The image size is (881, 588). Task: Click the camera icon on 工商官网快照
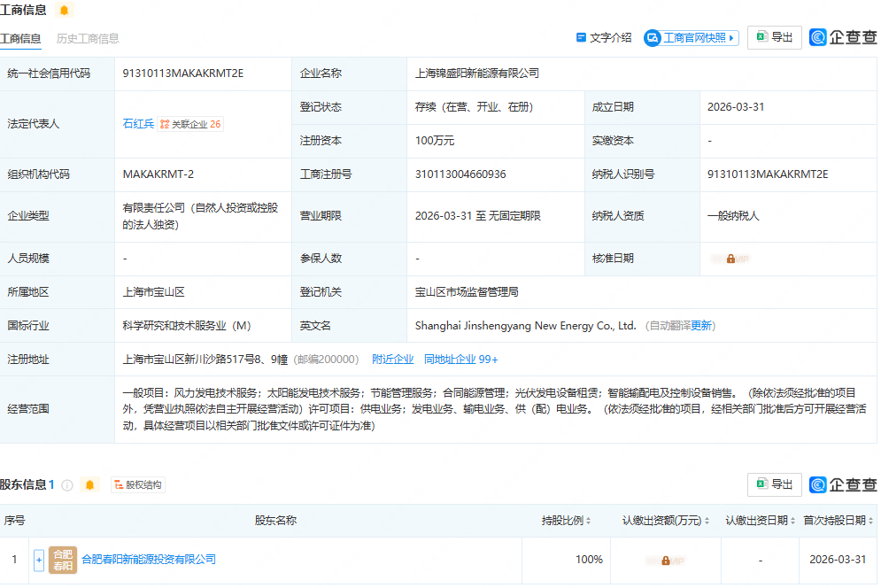[x=653, y=37]
